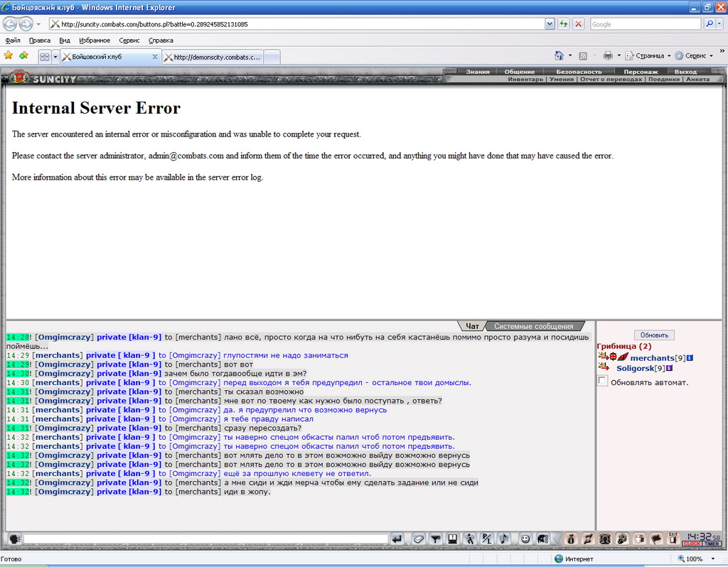Go back with the browser Back button

[x=10, y=23]
